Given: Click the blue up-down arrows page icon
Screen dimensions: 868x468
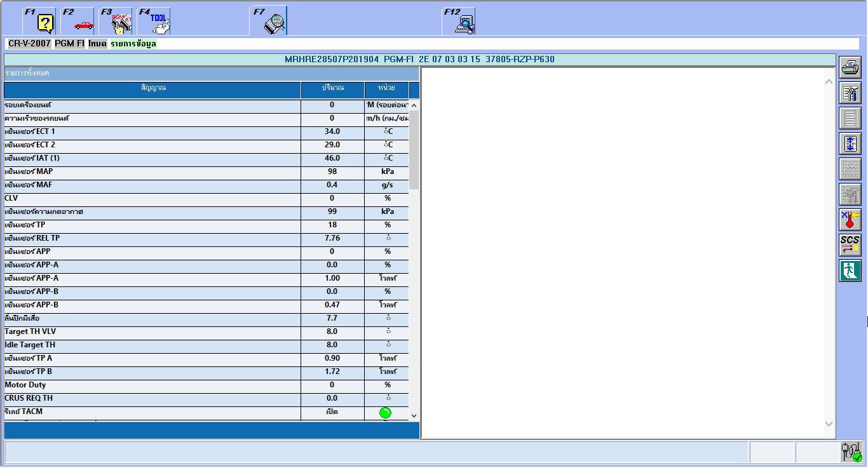Looking at the screenshot, I should tap(850, 144).
